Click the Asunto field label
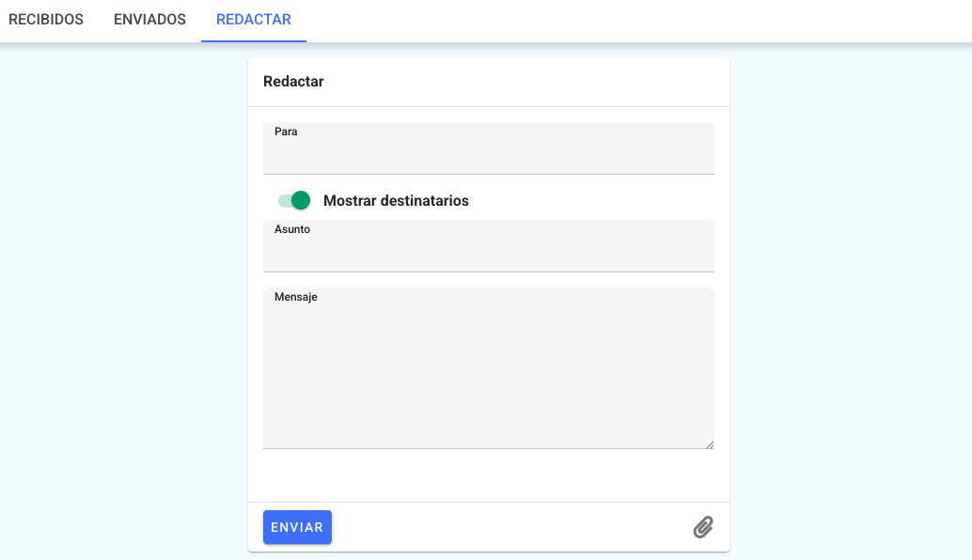This screenshot has width=972, height=560. pyautogui.click(x=292, y=229)
